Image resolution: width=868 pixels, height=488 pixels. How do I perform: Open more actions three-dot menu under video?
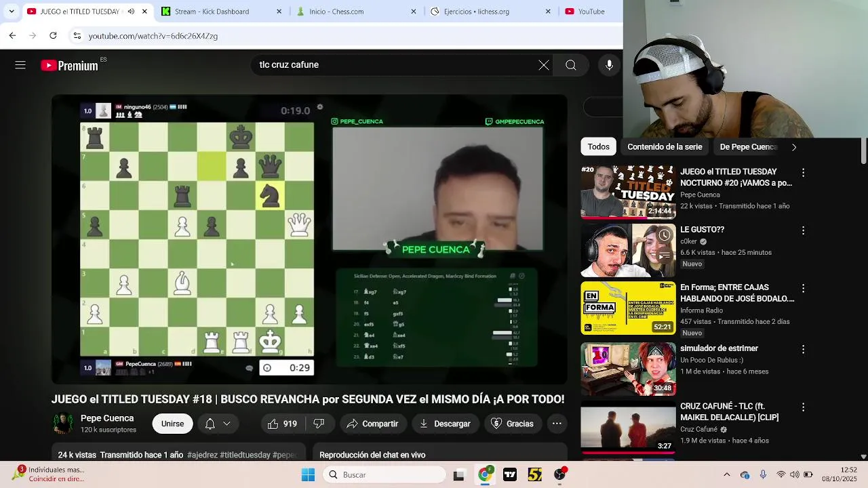coord(557,424)
